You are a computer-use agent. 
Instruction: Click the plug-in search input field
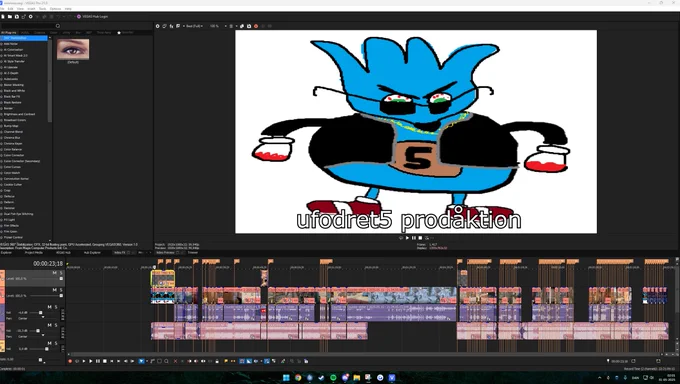point(29,26)
